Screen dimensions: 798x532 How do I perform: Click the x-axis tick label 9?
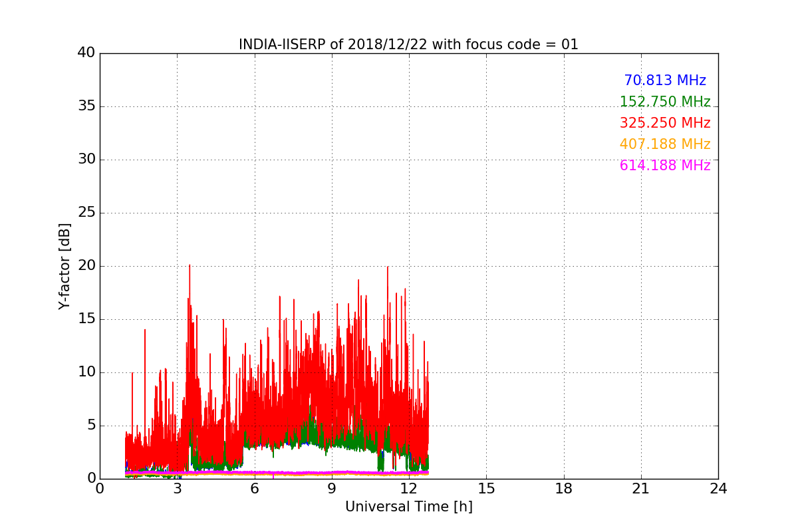tap(332, 489)
